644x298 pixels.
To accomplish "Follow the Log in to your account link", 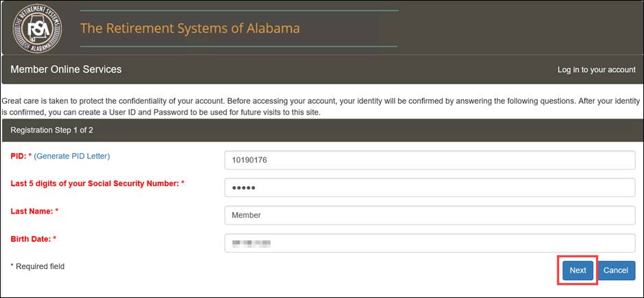I will (x=597, y=70).
